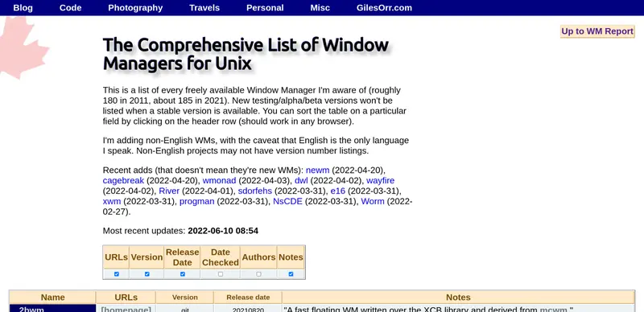The width and height of the screenshot is (644, 312).
Task: Follow the wmonad link
Action: [x=219, y=181]
